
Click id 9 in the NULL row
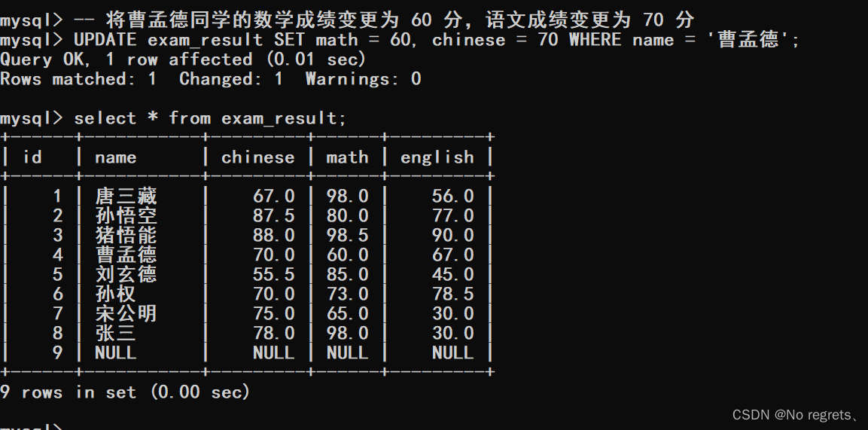click(x=57, y=352)
